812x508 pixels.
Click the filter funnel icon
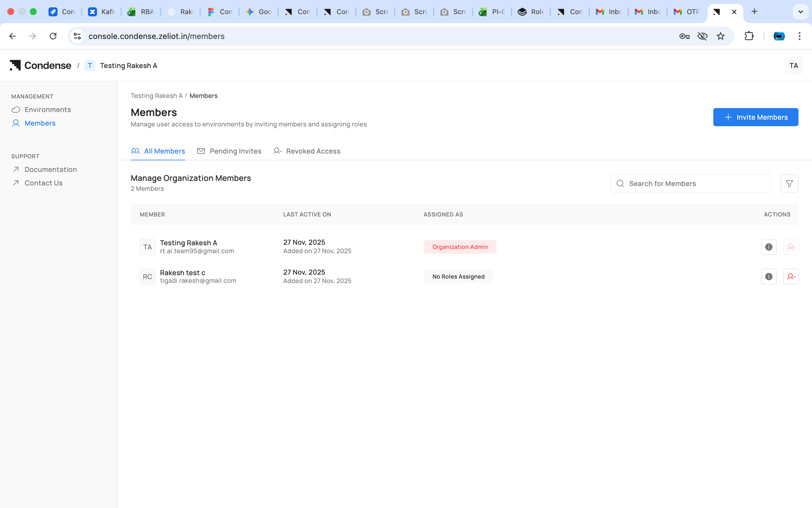click(789, 183)
